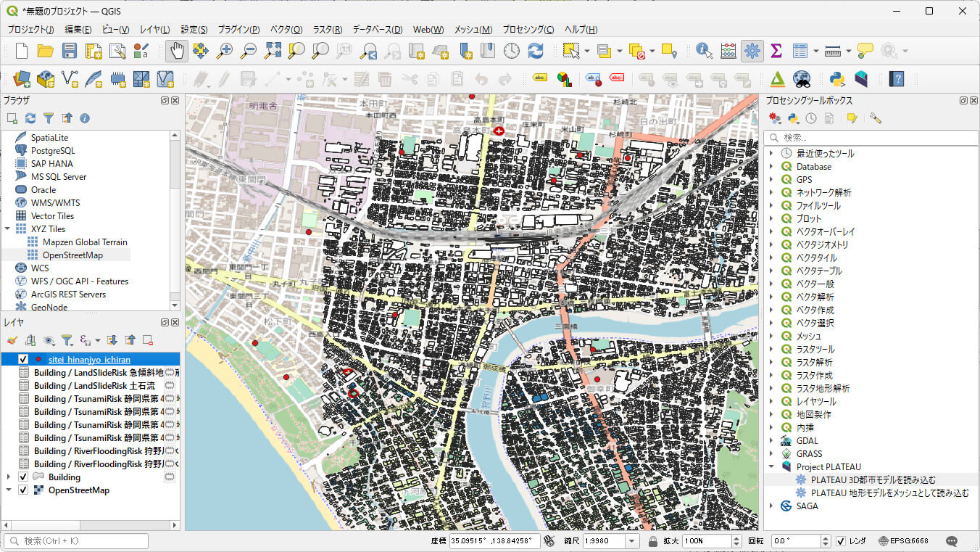Expand the ベクタ解析 toolbox group
This screenshot has width=980, height=552.
pyautogui.click(x=771, y=297)
